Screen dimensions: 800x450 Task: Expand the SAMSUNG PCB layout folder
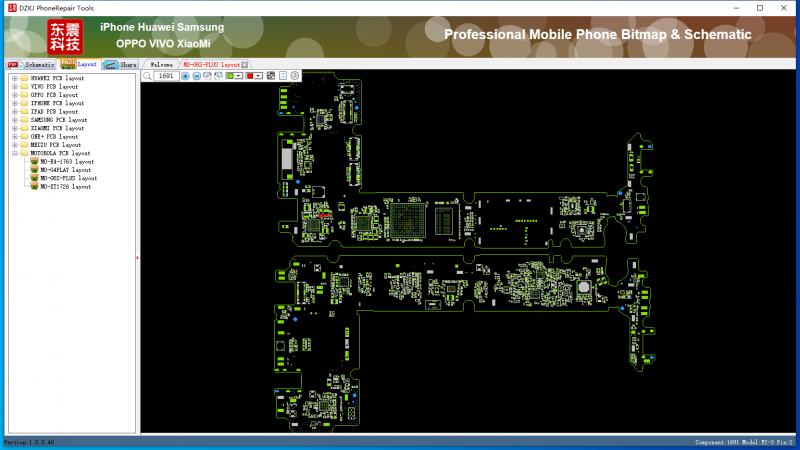(x=15, y=120)
